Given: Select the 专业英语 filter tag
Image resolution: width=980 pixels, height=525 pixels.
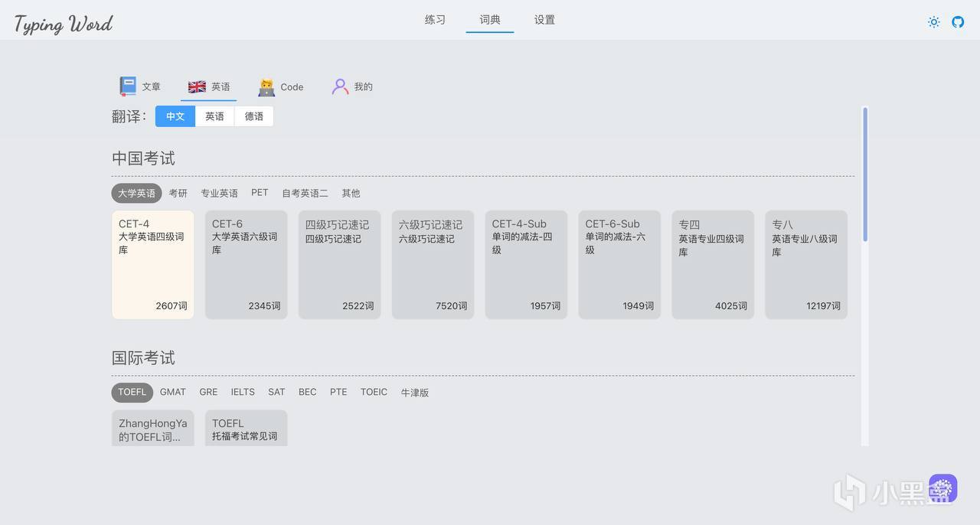Looking at the screenshot, I should click(219, 193).
